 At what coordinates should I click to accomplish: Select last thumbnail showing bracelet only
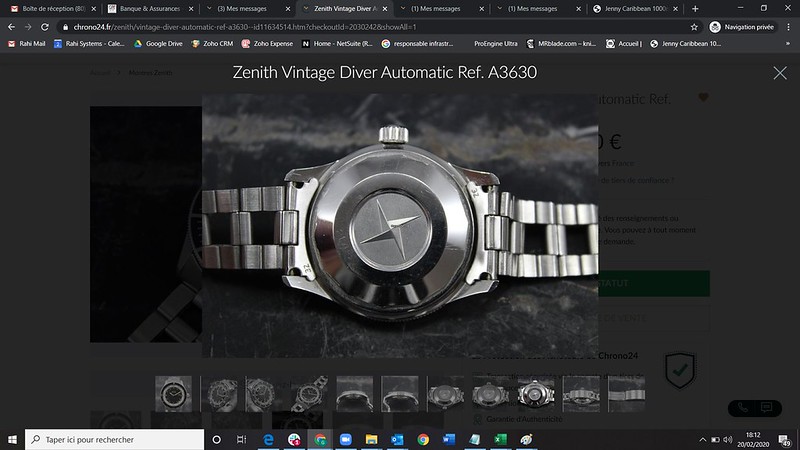(627, 394)
